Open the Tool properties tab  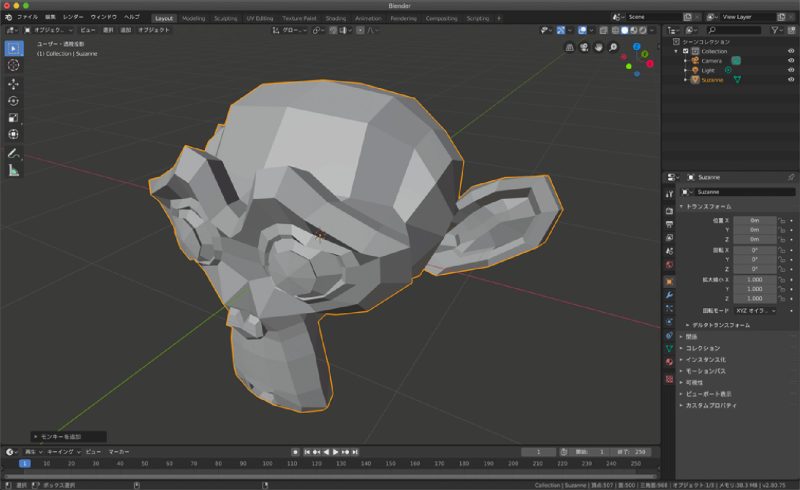pos(669,194)
